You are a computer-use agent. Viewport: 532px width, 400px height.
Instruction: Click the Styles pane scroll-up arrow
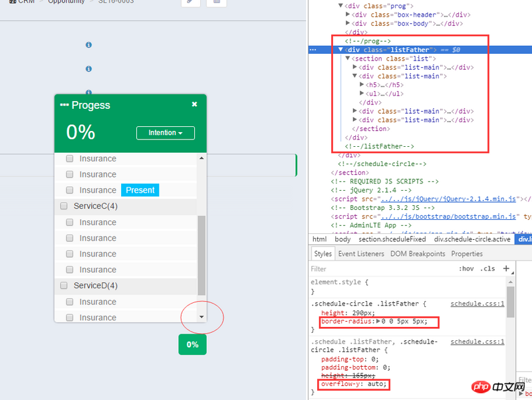tap(511, 282)
